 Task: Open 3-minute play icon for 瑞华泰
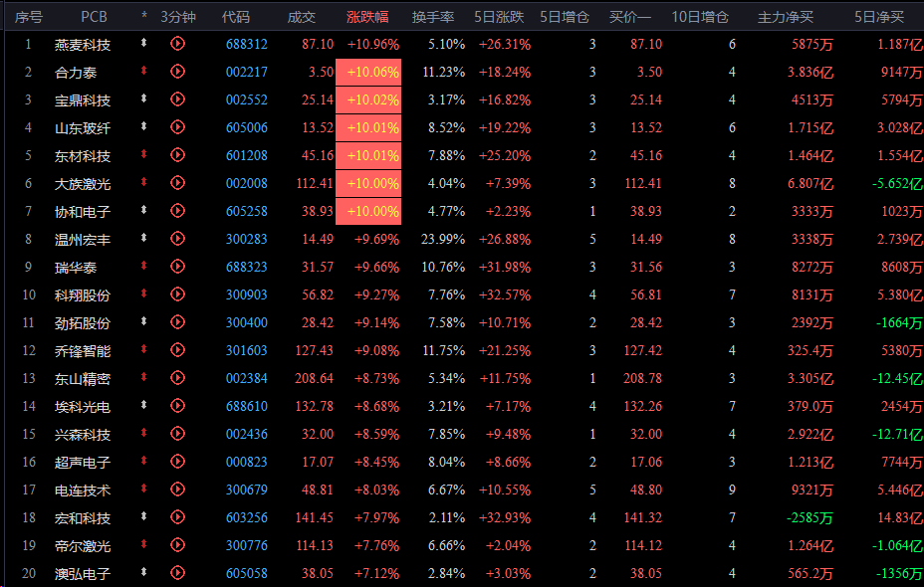pos(177,267)
